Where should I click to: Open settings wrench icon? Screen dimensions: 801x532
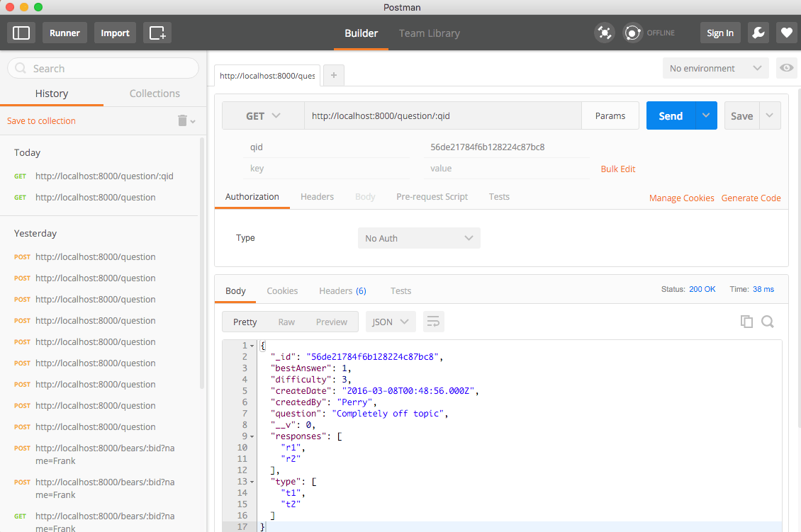(x=758, y=33)
